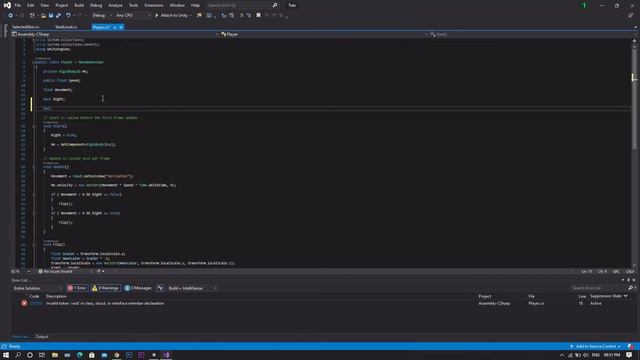Viewport: 640px width, 360px height.
Task: Open Microsoft Edge from the taskbar
Action: point(80,355)
